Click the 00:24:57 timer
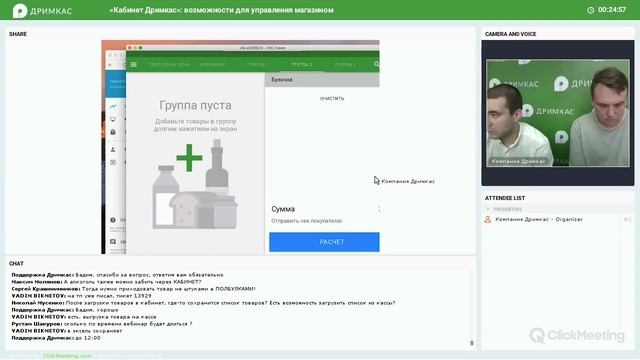The height and width of the screenshot is (360, 640). (x=612, y=10)
